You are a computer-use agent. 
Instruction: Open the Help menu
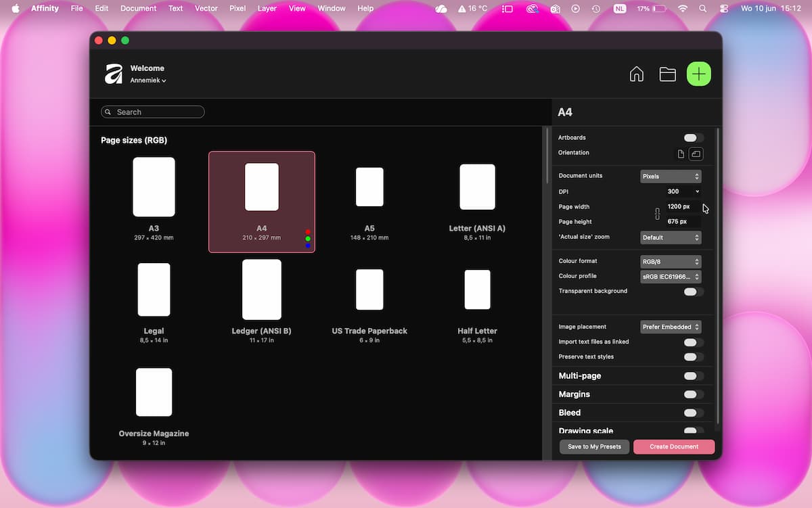point(365,9)
